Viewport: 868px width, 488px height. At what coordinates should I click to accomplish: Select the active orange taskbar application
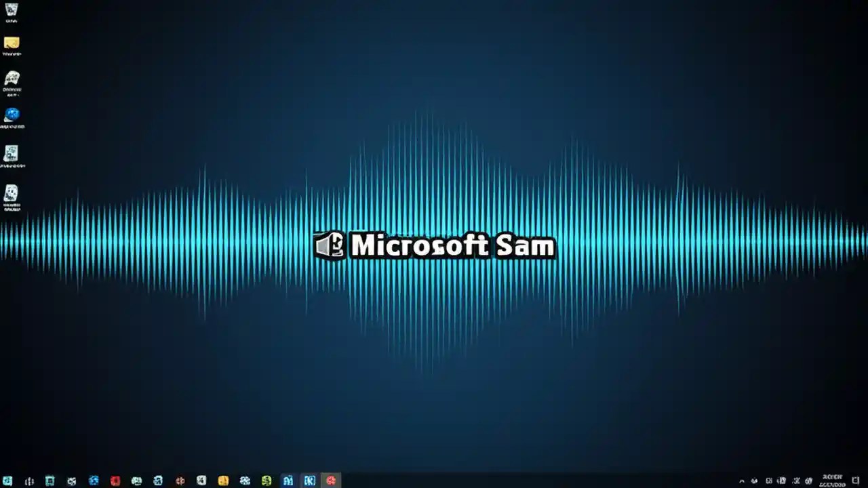tap(330, 481)
